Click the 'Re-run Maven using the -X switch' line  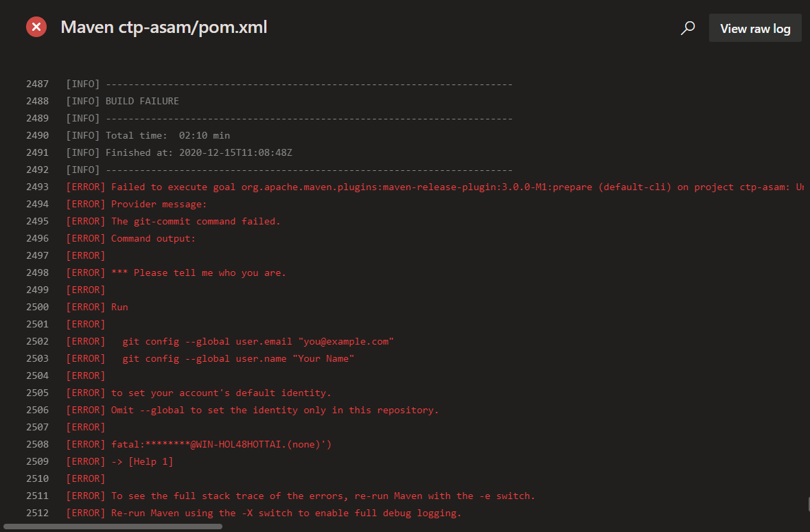coord(286,513)
